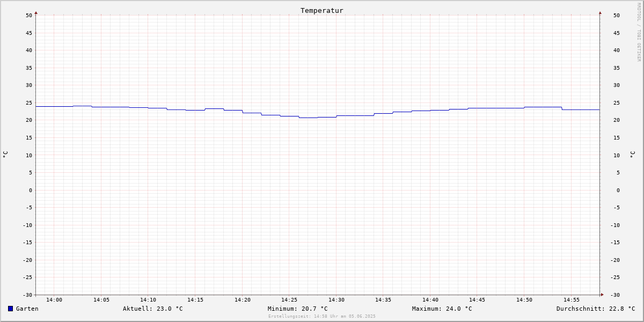
Task: Click the 14:10 time axis label
Action: (148, 300)
